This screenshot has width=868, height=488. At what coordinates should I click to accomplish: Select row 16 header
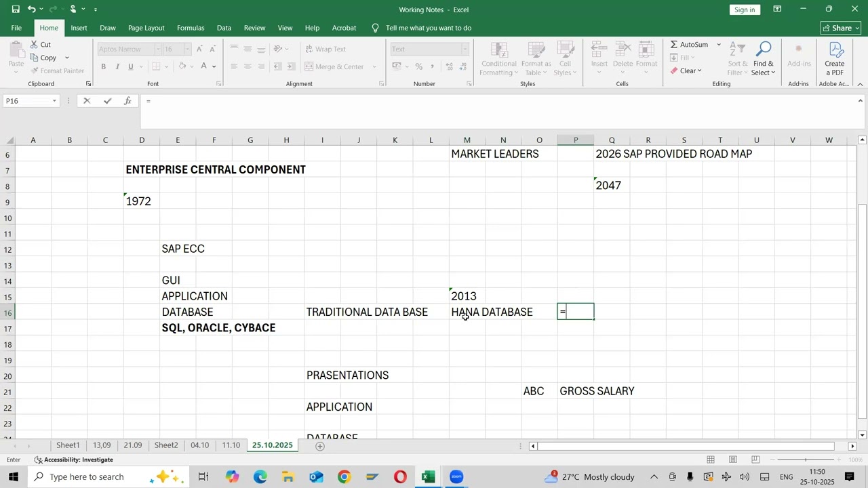8,312
